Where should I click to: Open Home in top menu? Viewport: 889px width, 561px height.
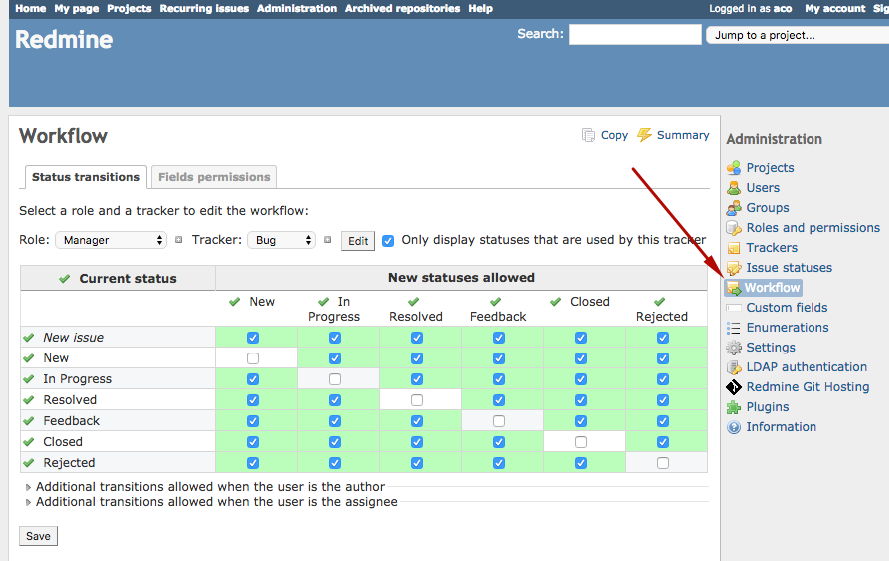pyautogui.click(x=31, y=9)
